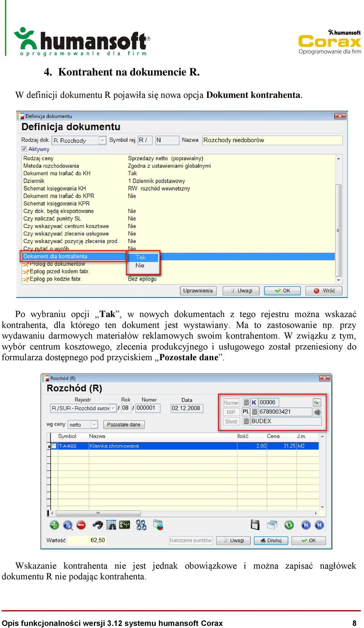This screenshot has width=364, height=628.
Task: Click the Rok field 08
Action: [126, 408]
